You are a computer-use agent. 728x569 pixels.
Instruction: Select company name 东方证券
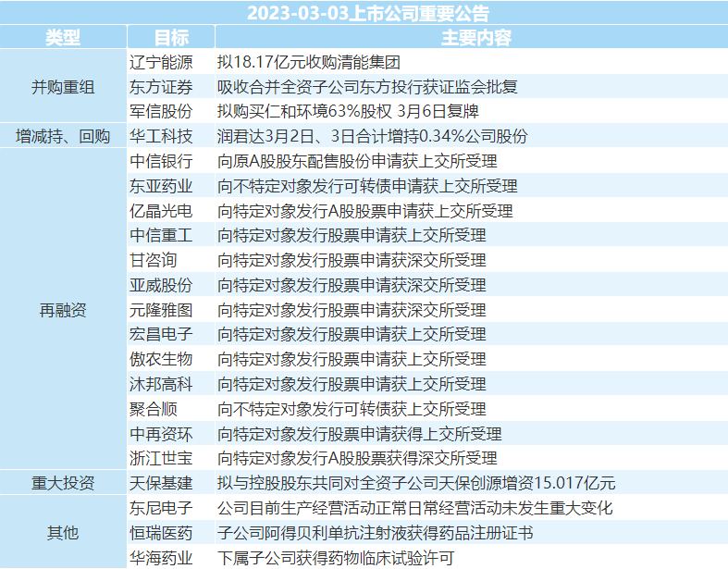coord(161,87)
